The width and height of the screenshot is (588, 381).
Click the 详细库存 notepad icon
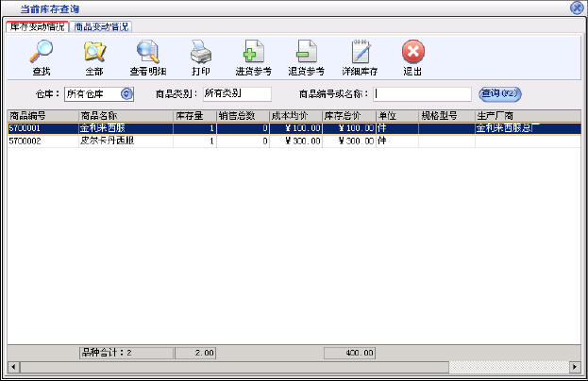(x=360, y=52)
